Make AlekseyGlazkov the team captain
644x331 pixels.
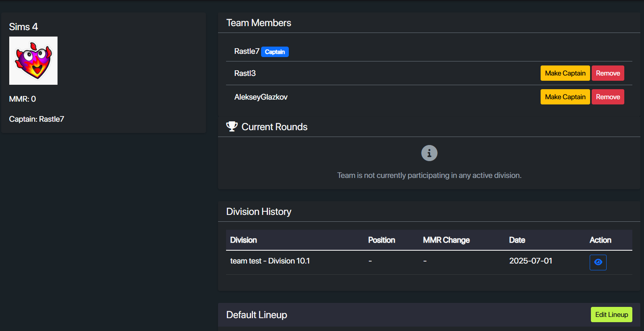coord(565,97)
